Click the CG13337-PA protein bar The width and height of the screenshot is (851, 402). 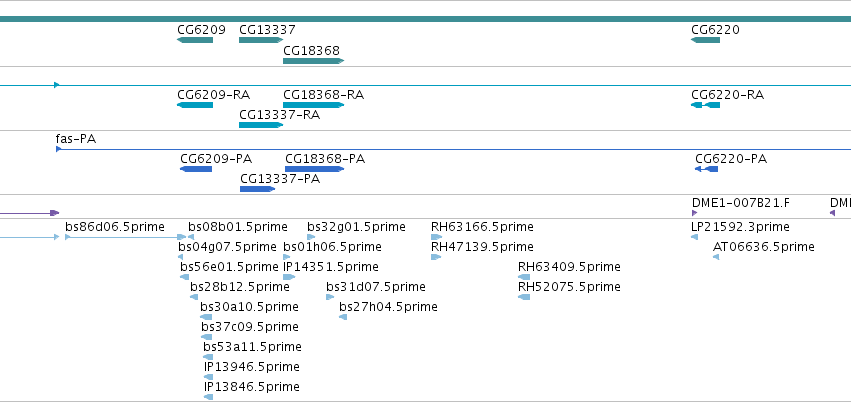click(x=257, y=189)
